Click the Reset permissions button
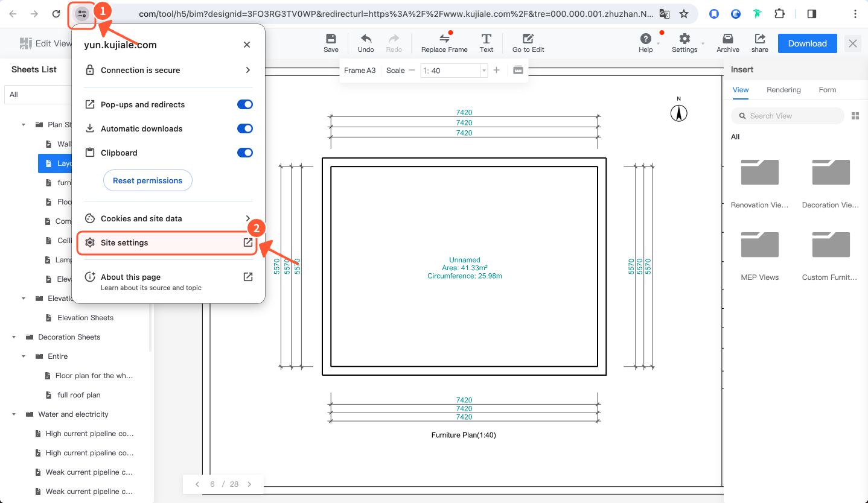 (148, 180)
